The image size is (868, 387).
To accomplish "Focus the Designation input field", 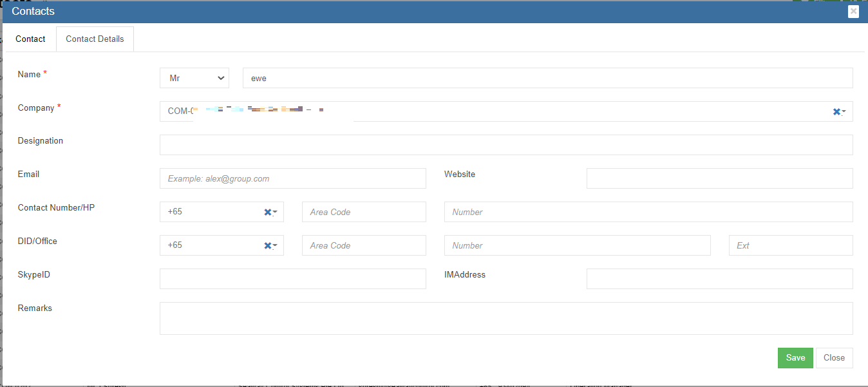I will point(506,145).
